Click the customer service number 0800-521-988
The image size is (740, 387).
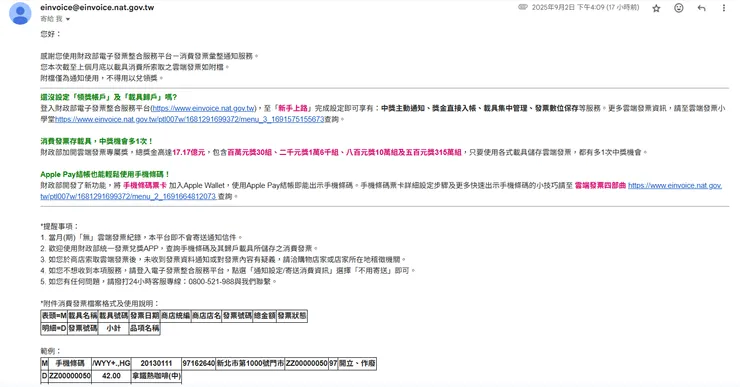click(x=211, y=282)
